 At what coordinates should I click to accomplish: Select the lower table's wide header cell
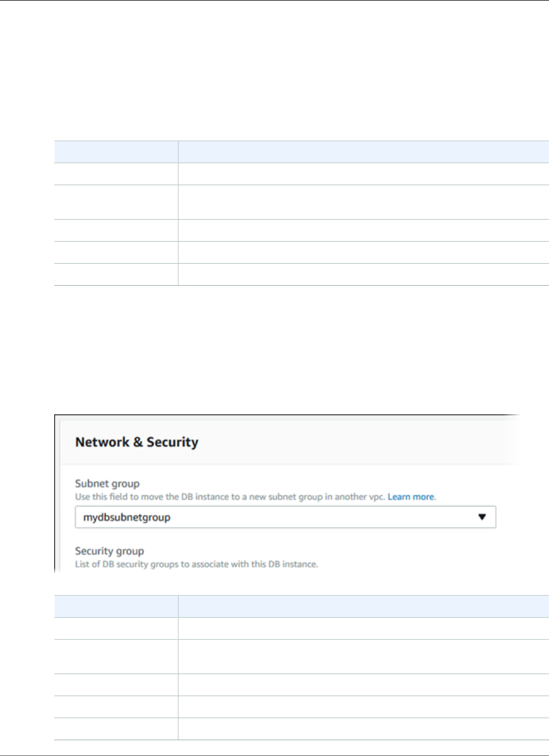[363, 606]
